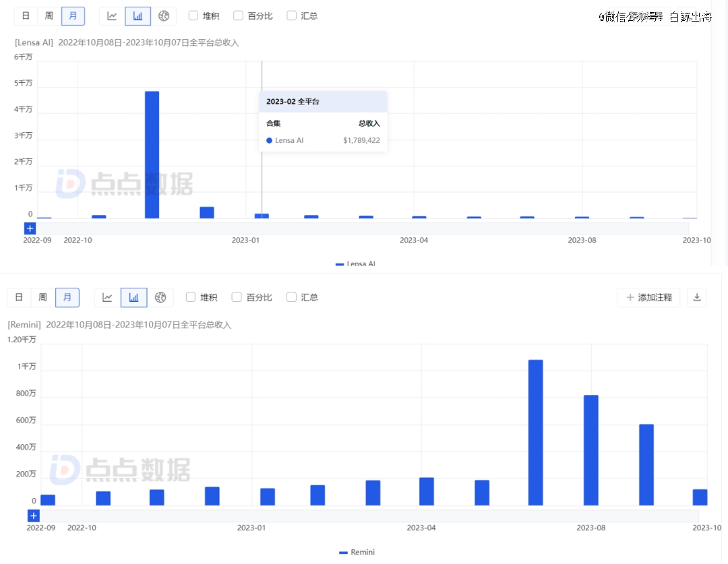The height and width of the screenshot is (564, 728).
Task: Click Remini bar reaching about 600万
Action: coord(646,465)
